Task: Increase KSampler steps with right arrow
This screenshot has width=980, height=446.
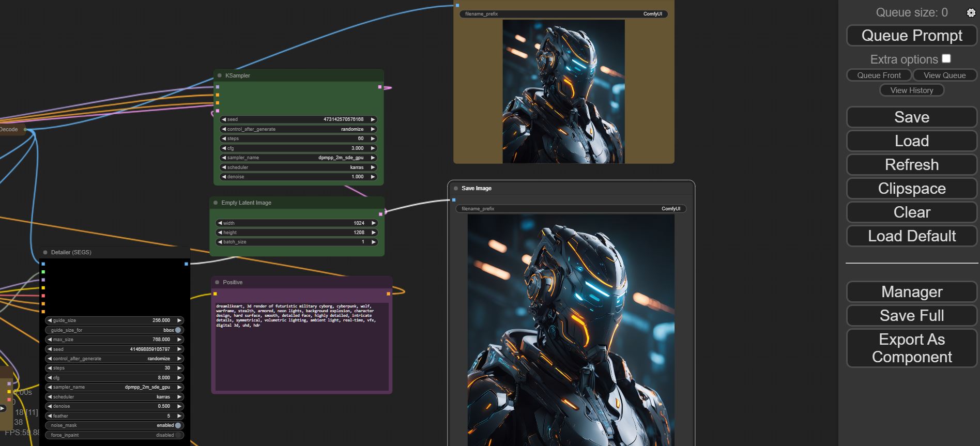Action: 373,139
